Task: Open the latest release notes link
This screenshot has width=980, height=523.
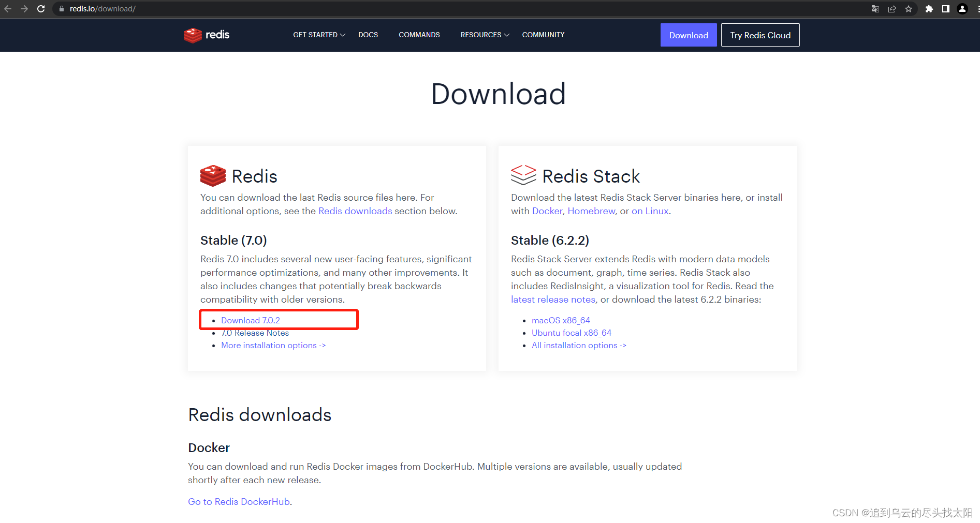Action: [x=553, y=300]
